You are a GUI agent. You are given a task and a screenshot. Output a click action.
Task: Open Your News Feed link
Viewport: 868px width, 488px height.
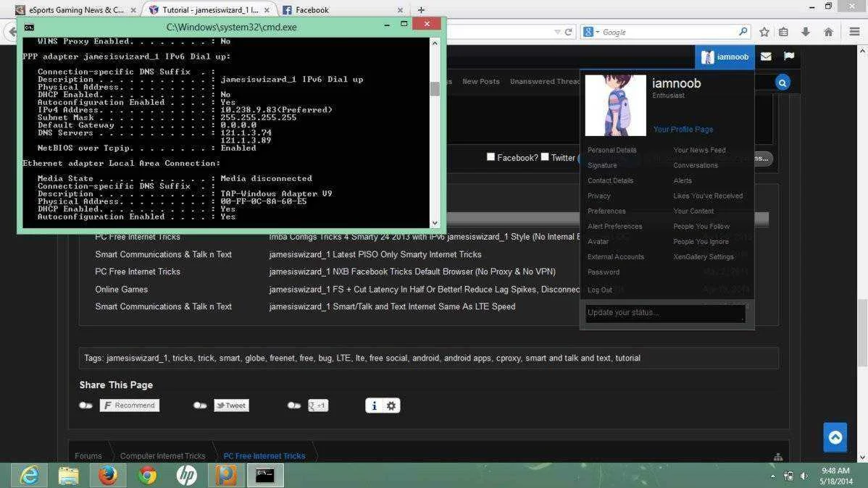click(699, 150)
